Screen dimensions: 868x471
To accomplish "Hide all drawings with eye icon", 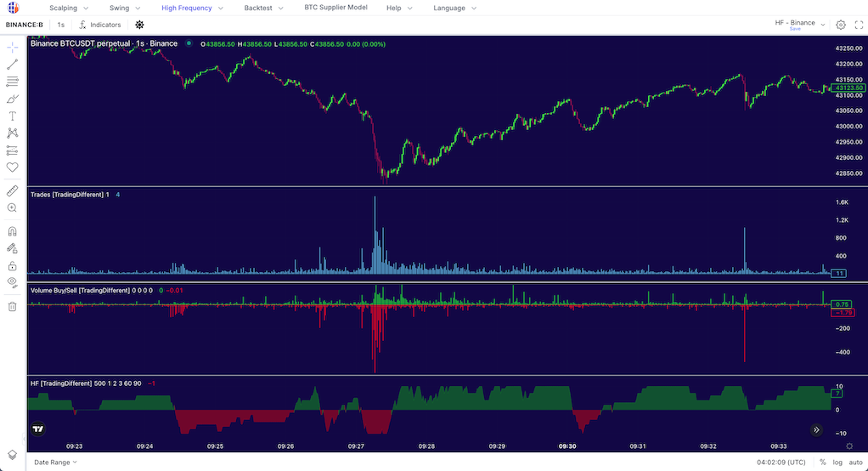I will (x=13, y=282).
